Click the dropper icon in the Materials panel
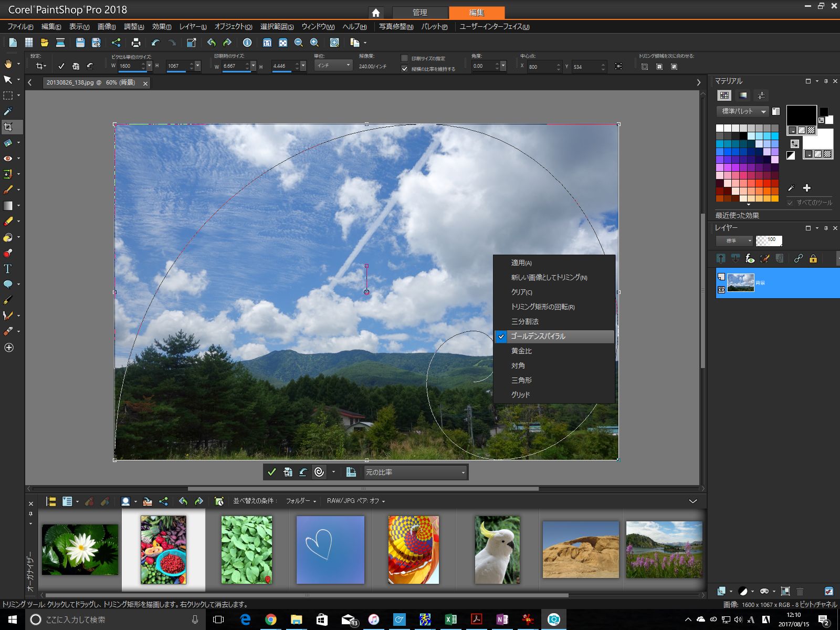 pyautogui.click(x=791, y=188)
